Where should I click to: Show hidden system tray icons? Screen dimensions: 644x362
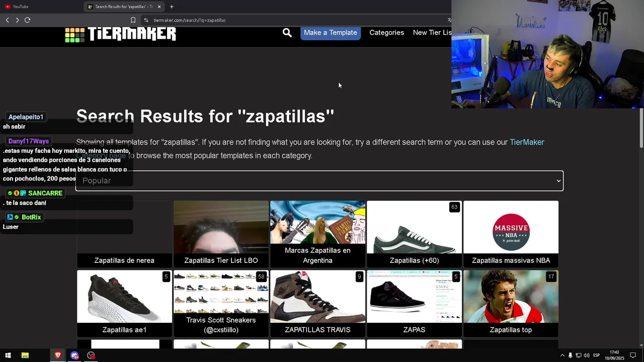(x=562, y=355)
